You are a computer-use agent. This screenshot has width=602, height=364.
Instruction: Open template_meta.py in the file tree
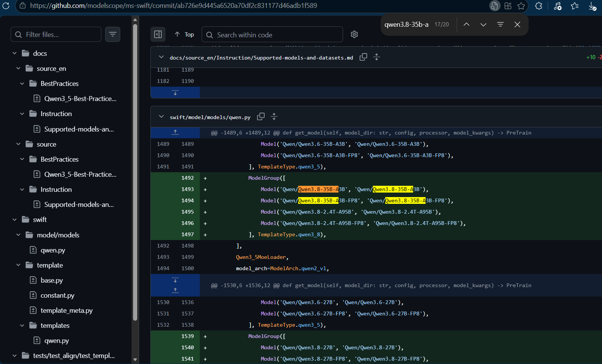point(66,310)
